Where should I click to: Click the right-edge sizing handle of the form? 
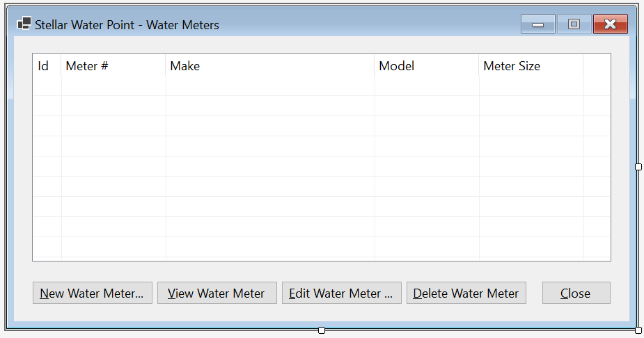(638, 166)
